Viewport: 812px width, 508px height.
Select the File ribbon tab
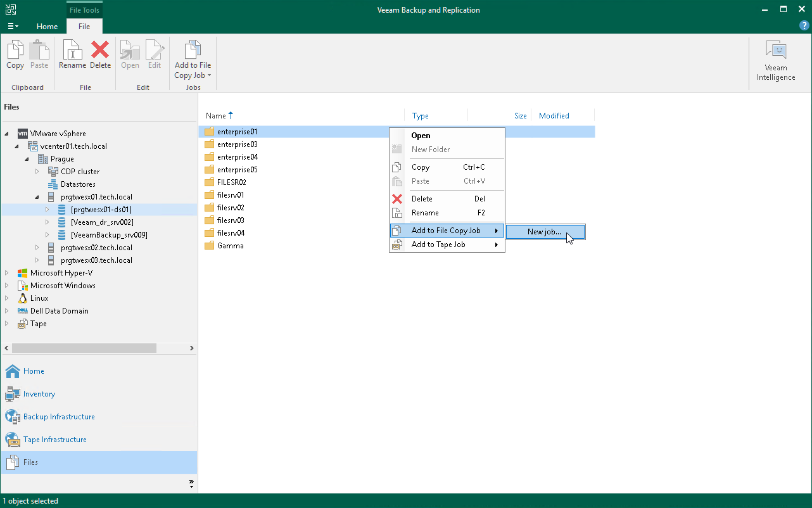pos(84,27)
